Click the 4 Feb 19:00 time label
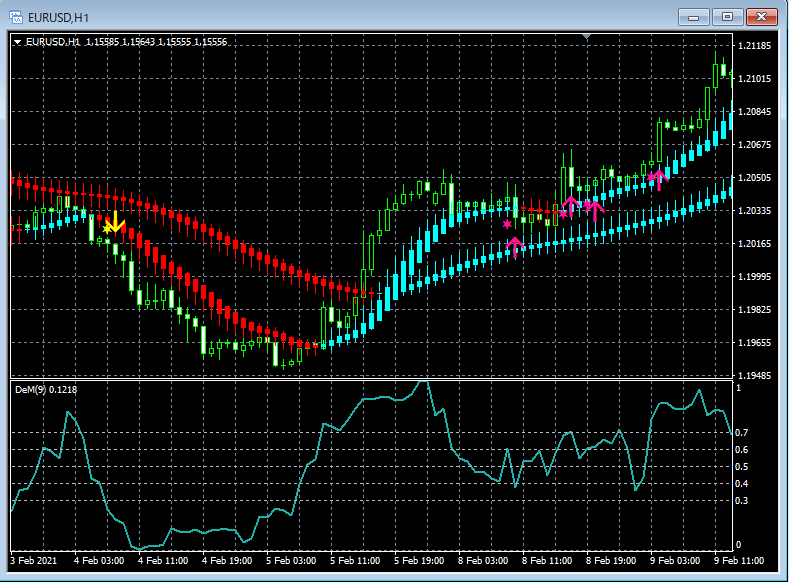 point(227,560)
